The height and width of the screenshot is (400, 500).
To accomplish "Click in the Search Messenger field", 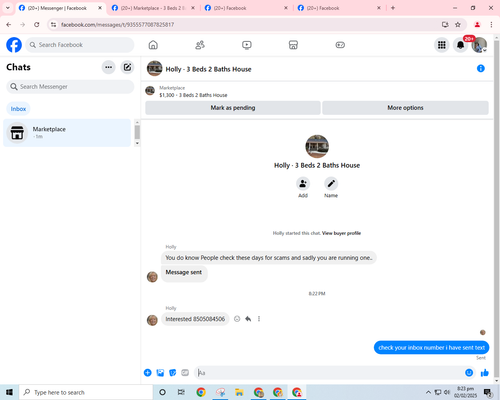I will tap(70, 87).
